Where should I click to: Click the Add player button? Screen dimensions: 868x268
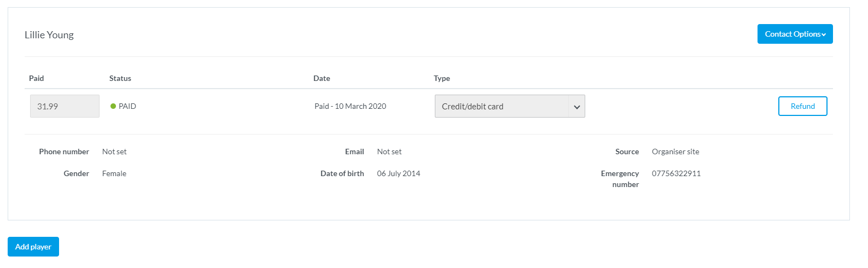(x=33, y=247)
